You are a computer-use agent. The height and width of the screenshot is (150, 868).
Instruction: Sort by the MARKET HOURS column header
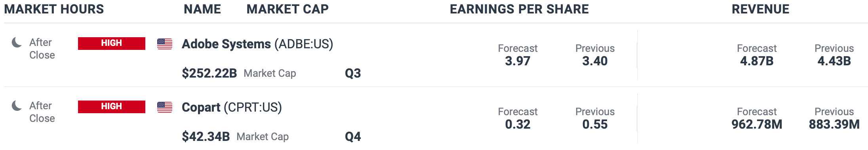pos(54,9)
